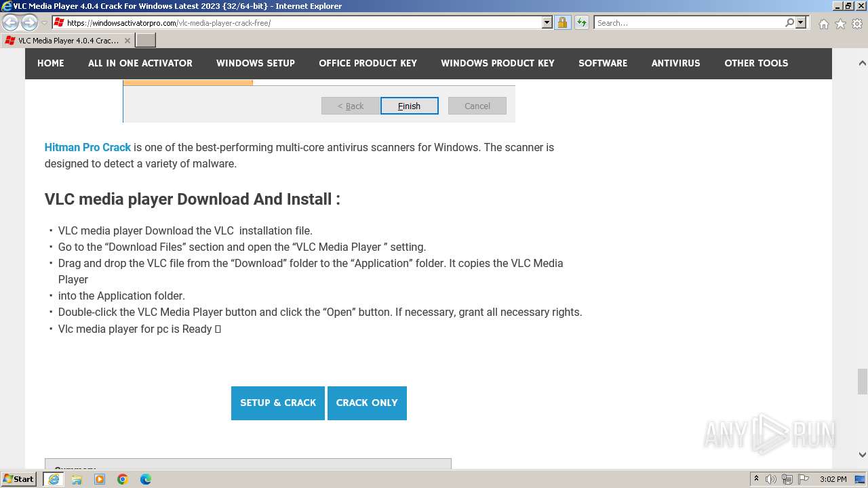The image size is (868, 488).
Task: Click the browser Forward arrow
Action: tap(29, 22)
